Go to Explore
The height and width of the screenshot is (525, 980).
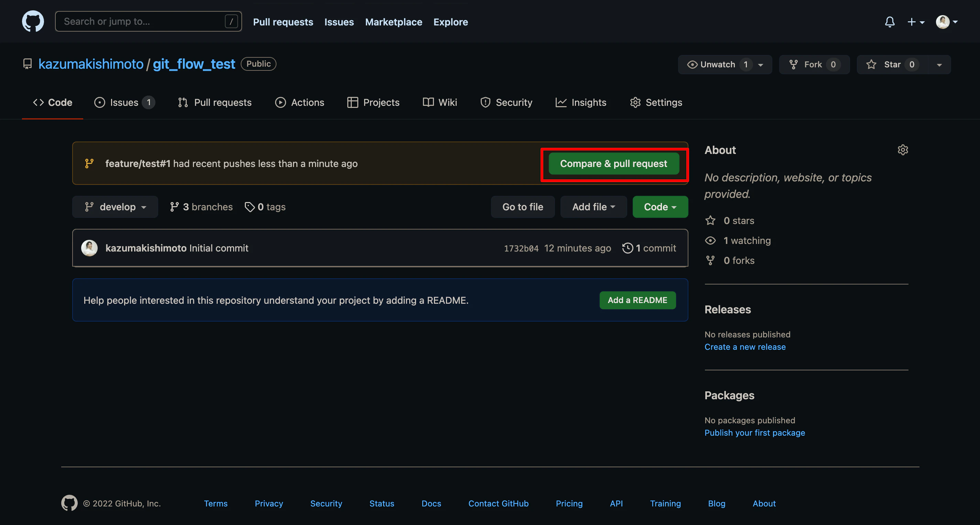coord(450,22)
